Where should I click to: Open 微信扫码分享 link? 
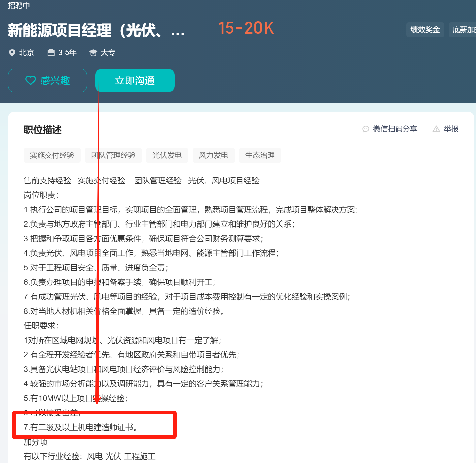click(x=395, y=129)
